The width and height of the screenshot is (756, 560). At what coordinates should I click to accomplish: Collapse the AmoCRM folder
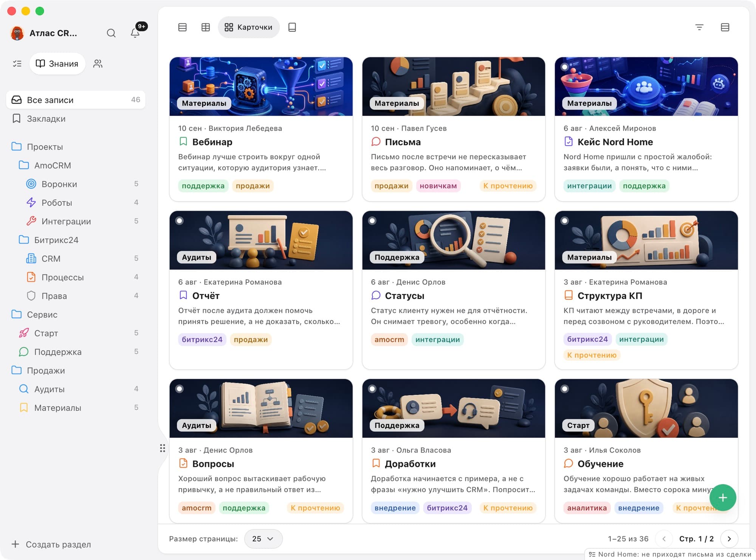tap(24, 165)
